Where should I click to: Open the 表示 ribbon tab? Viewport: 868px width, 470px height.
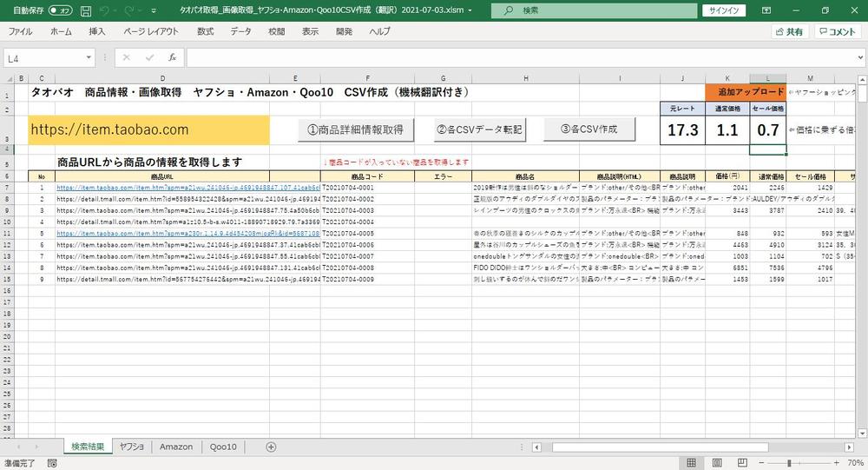click(310, 31)
